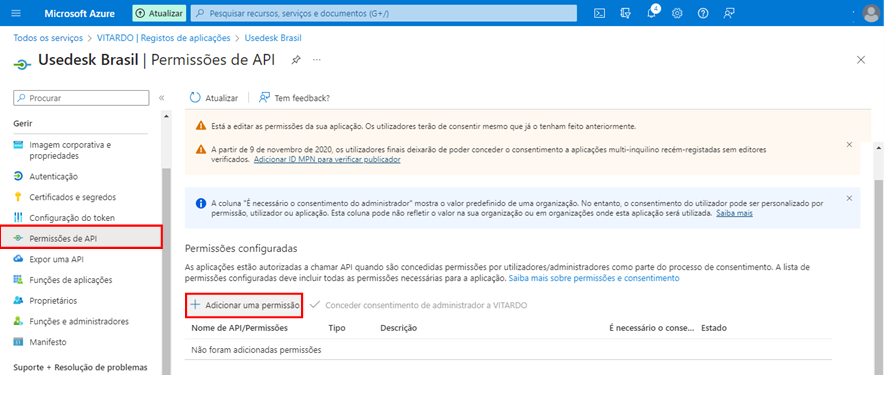Click Adicionar uma permissão
885x395 pixels.
click(244, 305)
